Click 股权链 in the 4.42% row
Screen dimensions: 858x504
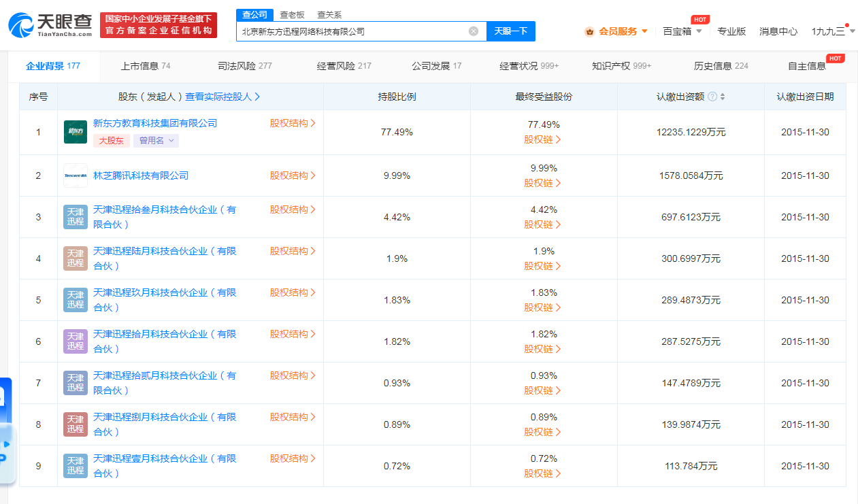pos(543,224)
